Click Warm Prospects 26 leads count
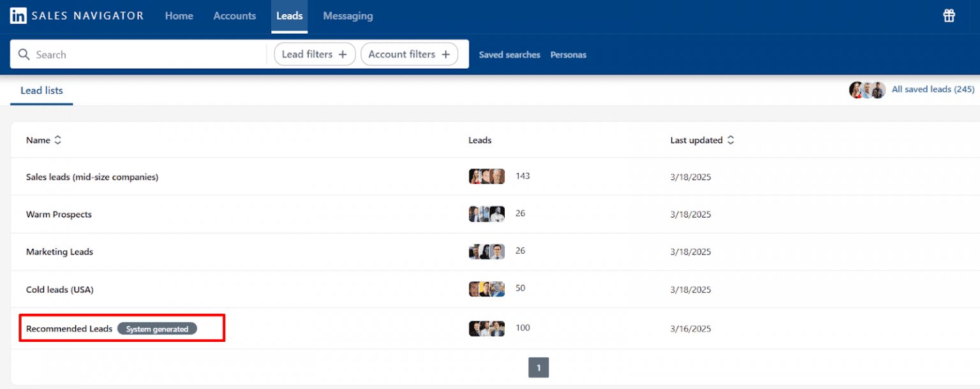The width and height of the screenshot is (980, 389). (x=520, y=214)
